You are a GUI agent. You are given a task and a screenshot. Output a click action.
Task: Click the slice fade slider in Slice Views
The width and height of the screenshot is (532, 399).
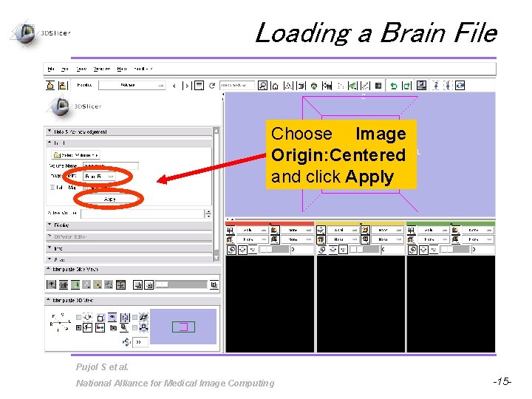(181, 284)
